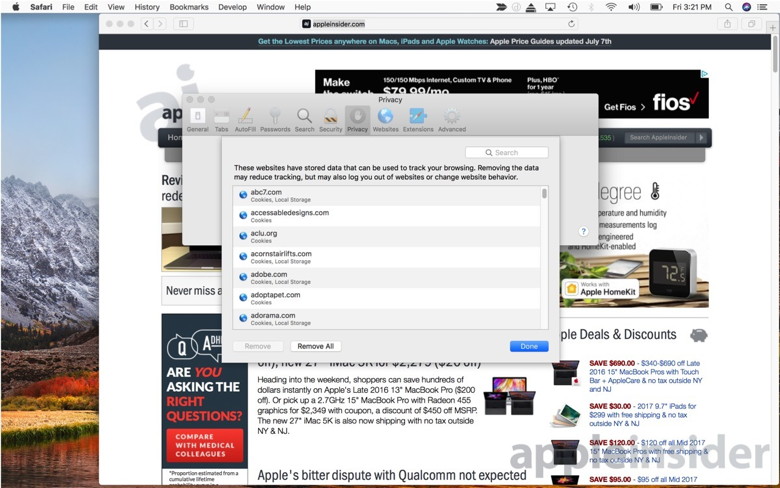
Task: Click the battery status icon
Action: click(656, 7)
